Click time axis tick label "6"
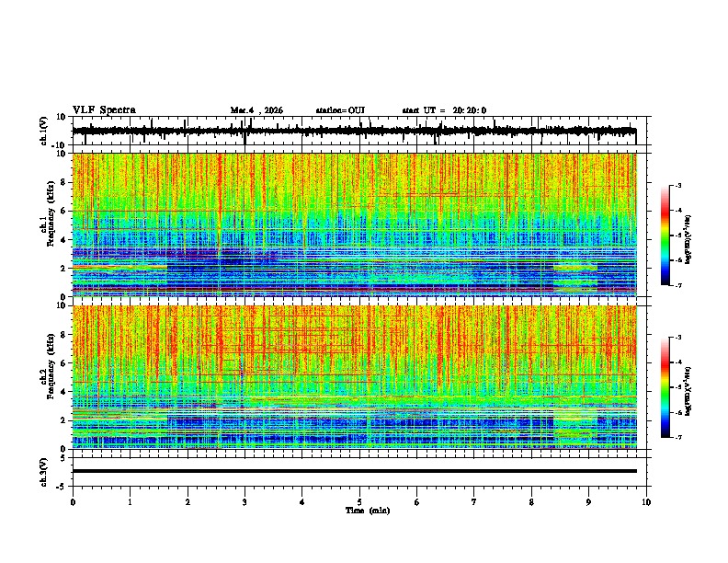 (x=417, y=502)
